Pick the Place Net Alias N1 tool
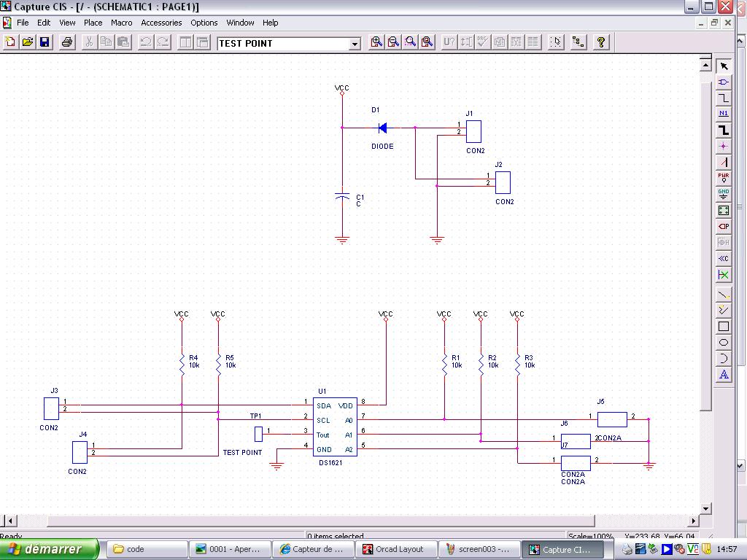The image size is (747, 560). point(724,114)
